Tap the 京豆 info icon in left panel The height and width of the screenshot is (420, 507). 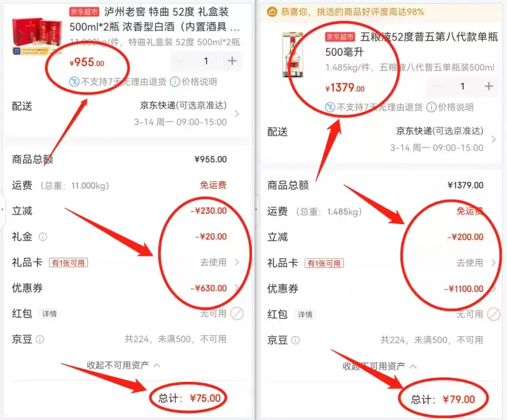pos(40,339)
